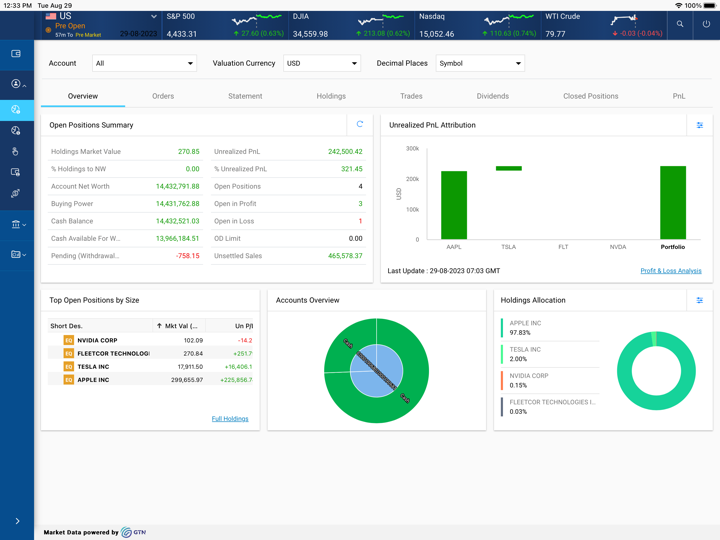Screen dimensions: 720x540
Task: Open the Dividends tab
Action: pos(492,96)
